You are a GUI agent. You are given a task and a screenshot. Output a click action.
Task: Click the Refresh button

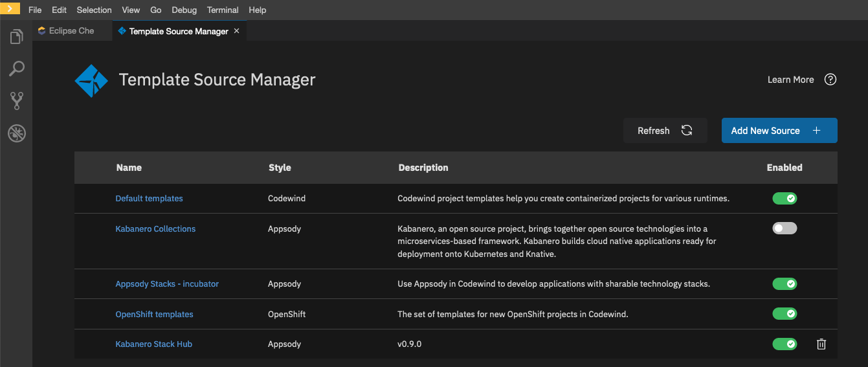coord(665,130)
